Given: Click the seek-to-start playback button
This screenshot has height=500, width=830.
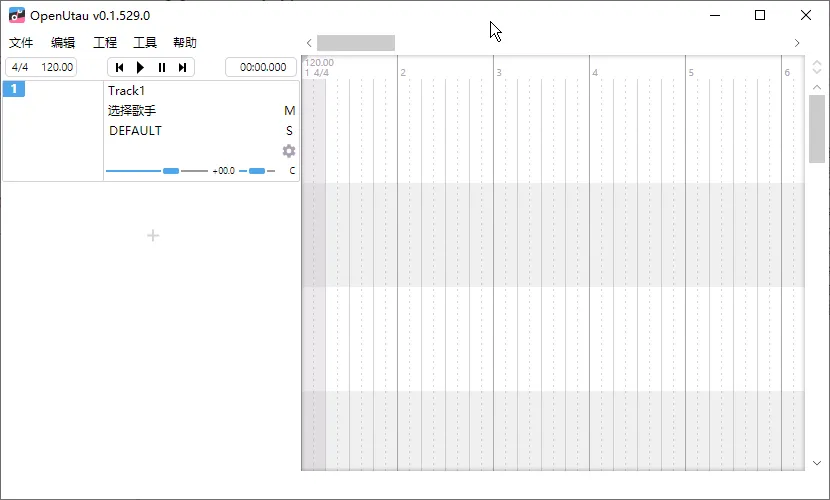Looking at the screenshot, I should [119, 67].
